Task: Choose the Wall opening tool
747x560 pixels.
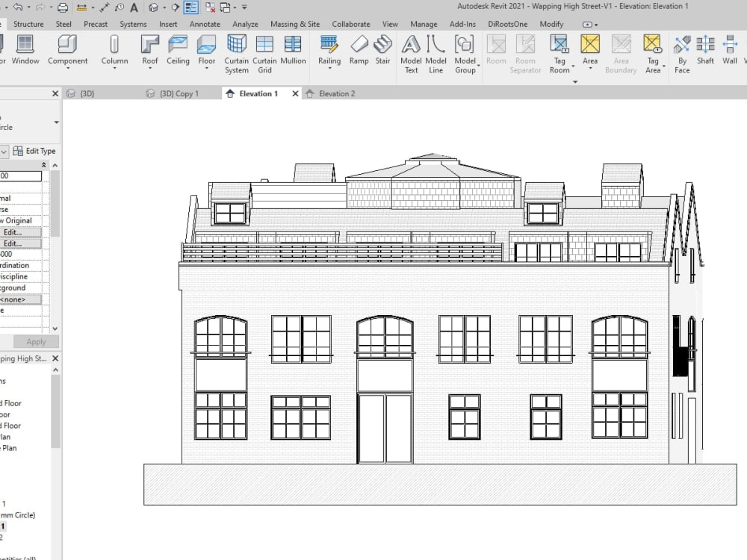Action: pyautogui.click(x=729, y=50)
